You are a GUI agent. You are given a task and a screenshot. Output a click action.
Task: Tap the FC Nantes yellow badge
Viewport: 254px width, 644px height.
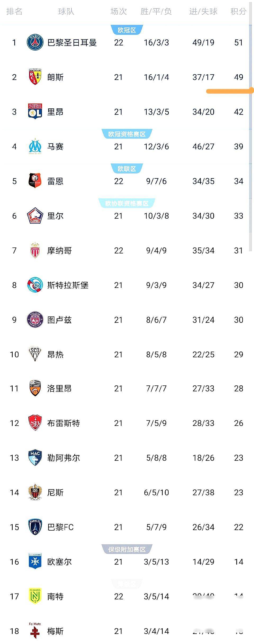(x=35, y=596)
